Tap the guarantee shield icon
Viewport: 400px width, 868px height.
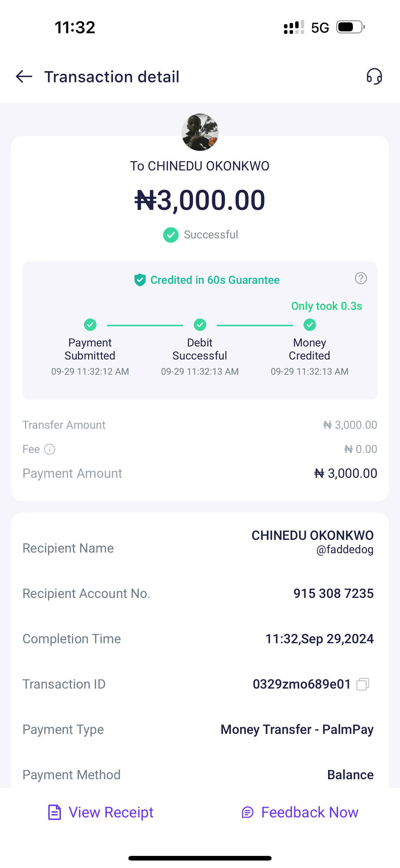(x=140, y=280)
